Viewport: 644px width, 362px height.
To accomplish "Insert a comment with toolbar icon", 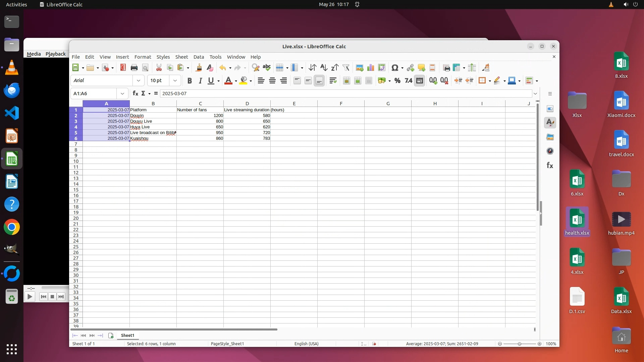I will click(421, 68).
